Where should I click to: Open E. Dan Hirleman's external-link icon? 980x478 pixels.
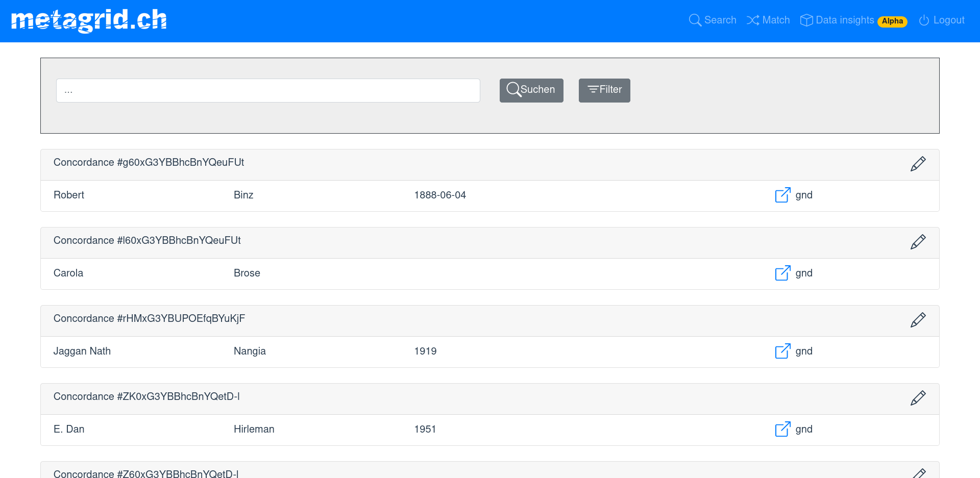(x=782, y=429)
